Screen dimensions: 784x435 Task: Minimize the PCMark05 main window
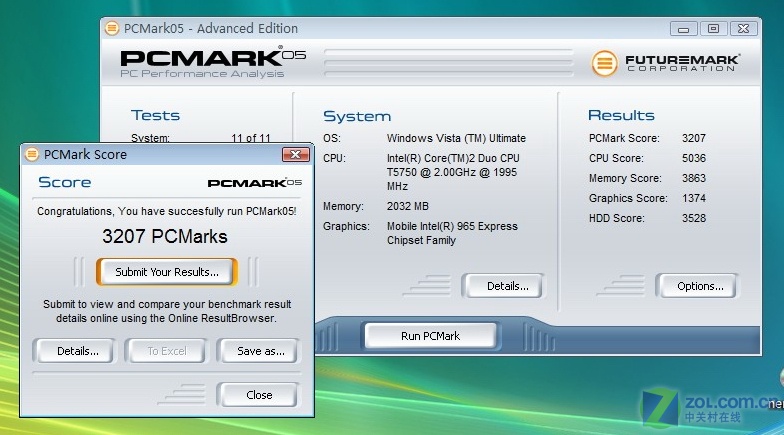click(x=684, y=28)
